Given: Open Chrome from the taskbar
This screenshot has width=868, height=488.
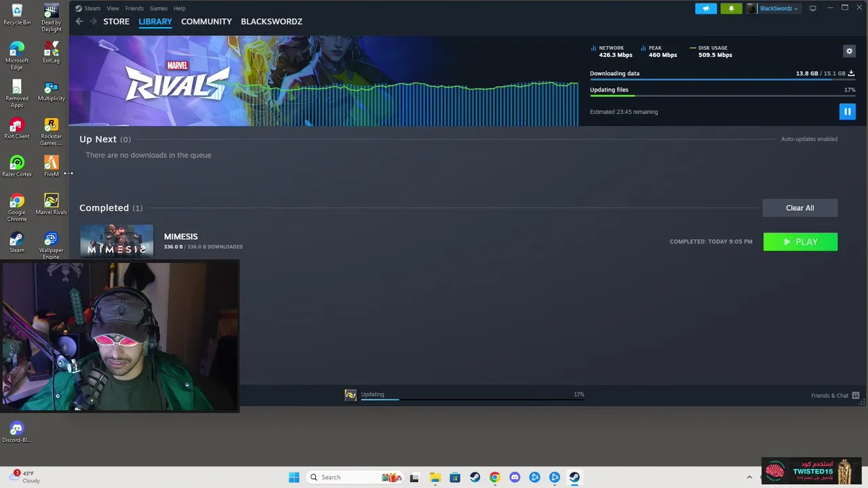Looking at the screenshot, I should pos(494,477).
